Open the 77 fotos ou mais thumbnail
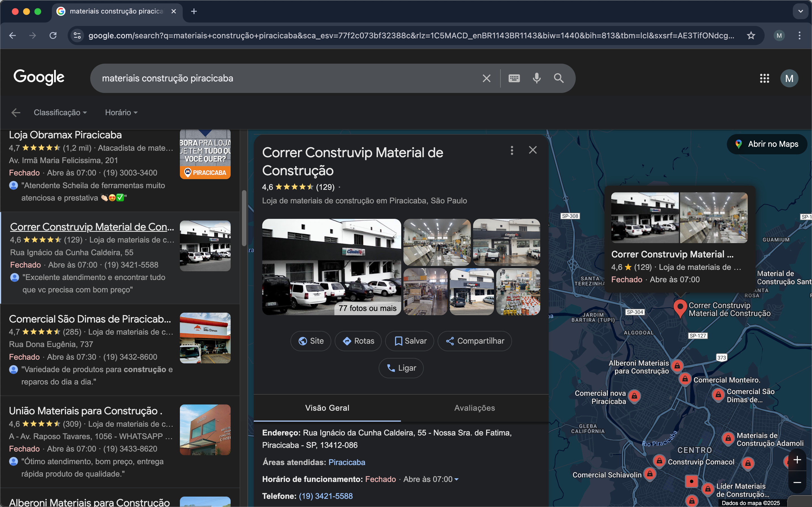The image size is (812, 507). point(332,267)
